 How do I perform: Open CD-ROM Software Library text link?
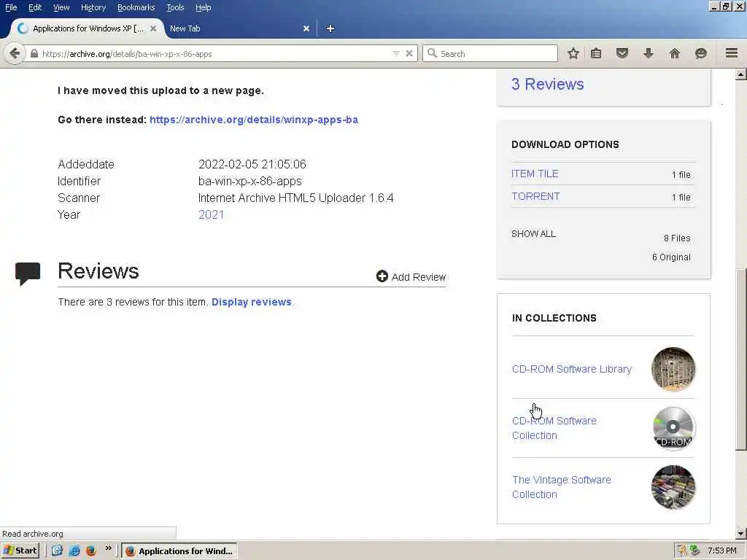click(x=572, y=369)
